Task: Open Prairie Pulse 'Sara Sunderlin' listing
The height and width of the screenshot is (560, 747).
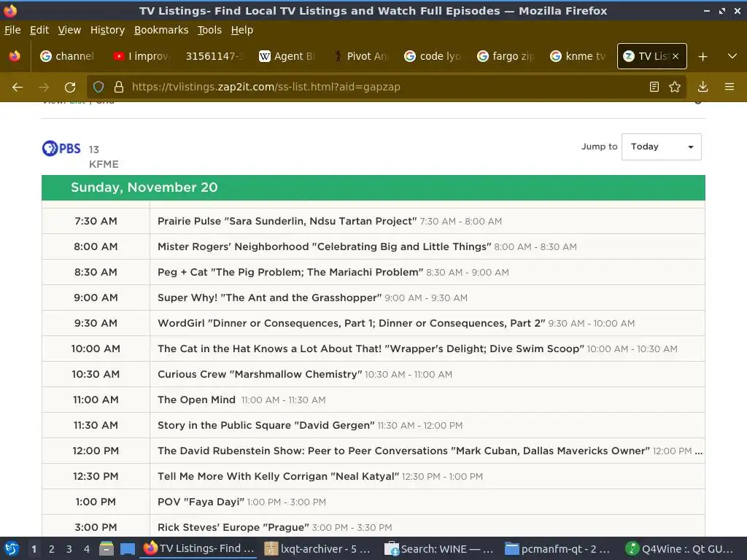Action: [x=287, y=221]
